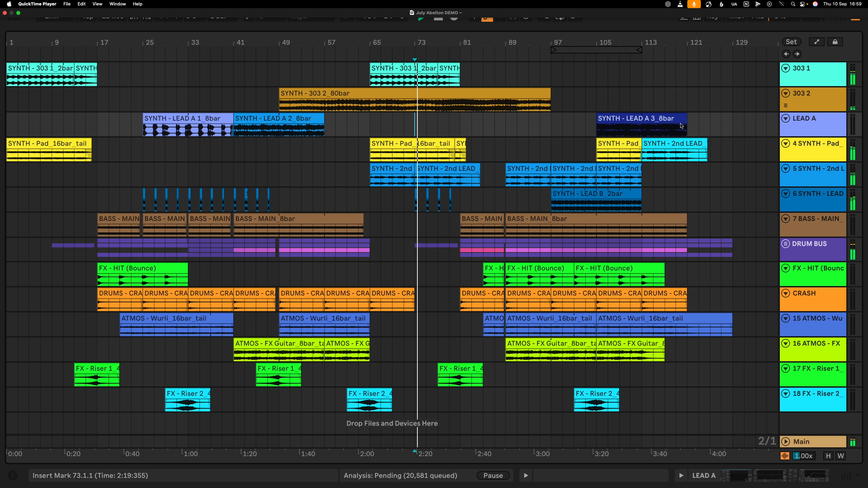Click the automation mode button beside Set
The height and width of the screenshot is (488, 868).
coord(817,42)
